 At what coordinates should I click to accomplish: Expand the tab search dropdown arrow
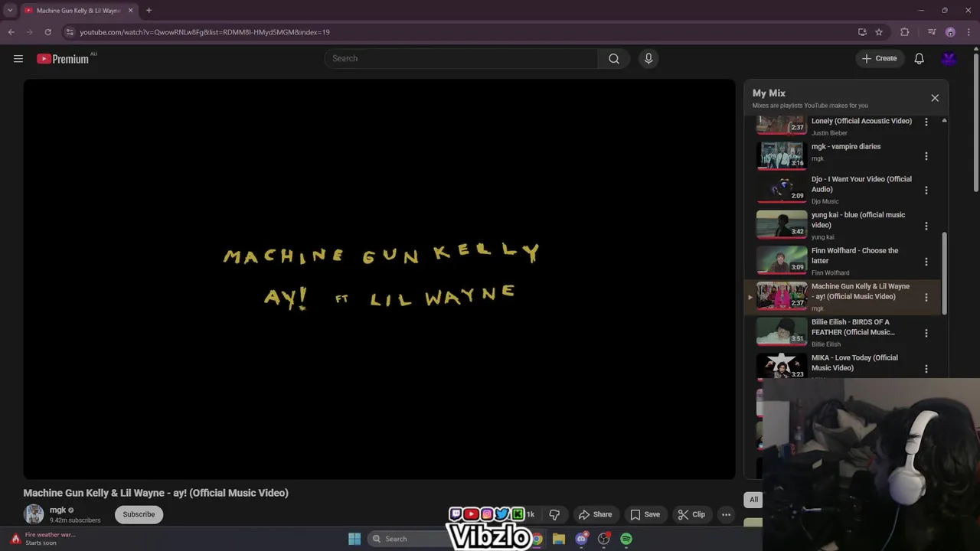coord(10,11)
